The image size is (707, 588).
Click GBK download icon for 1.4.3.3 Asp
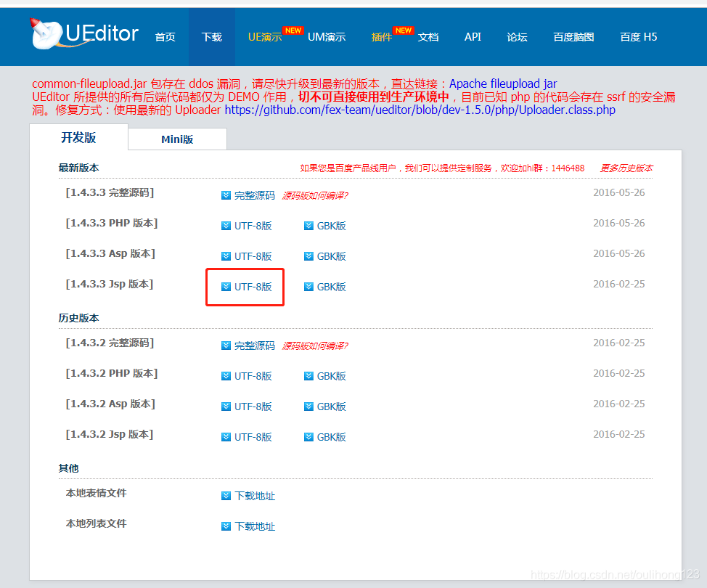tap(308, 256)
